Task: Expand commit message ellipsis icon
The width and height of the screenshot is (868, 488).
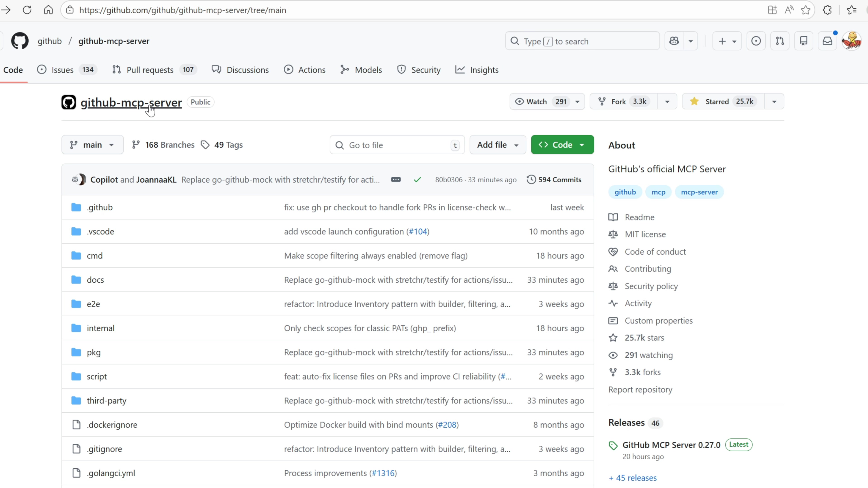Action: (396, 180)
